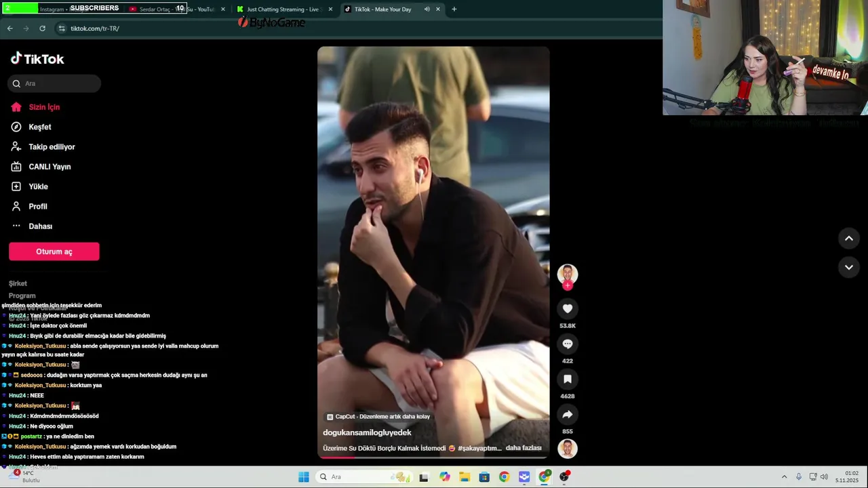This screenshot has height=488, width=868.
Task: Open Task View on the taskbar
Action: 424,477
